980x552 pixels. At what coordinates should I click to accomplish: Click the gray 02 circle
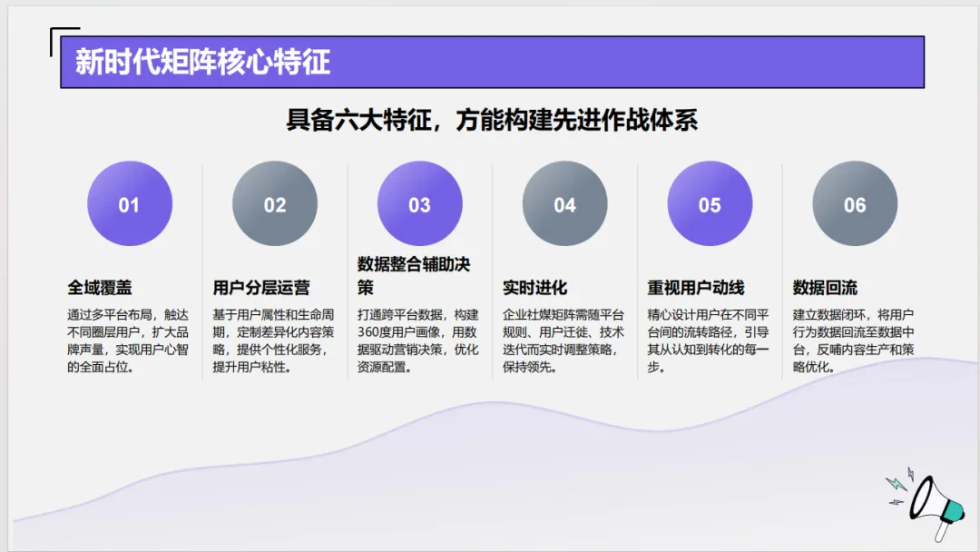pyautogui.click(x=274, y=203)
